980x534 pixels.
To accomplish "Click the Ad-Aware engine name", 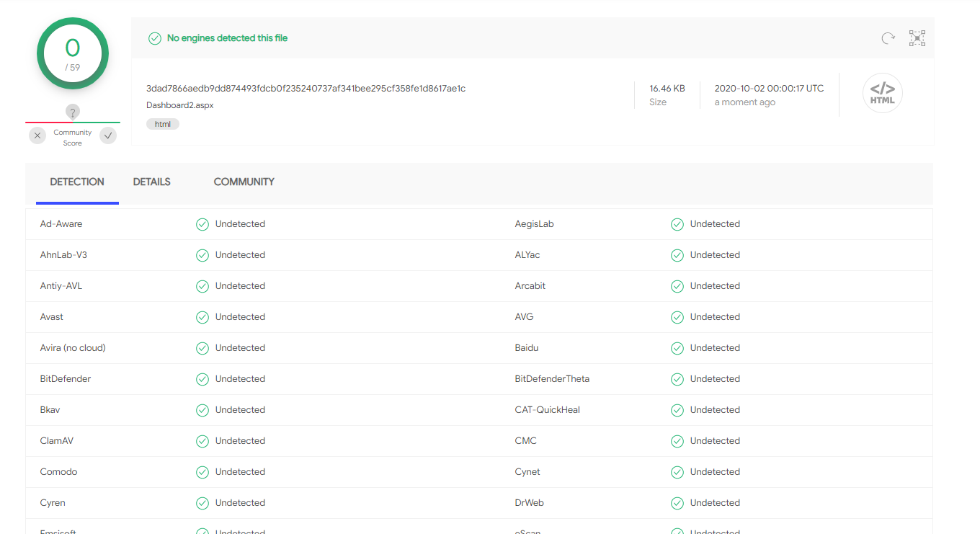I will click(61, 224).
